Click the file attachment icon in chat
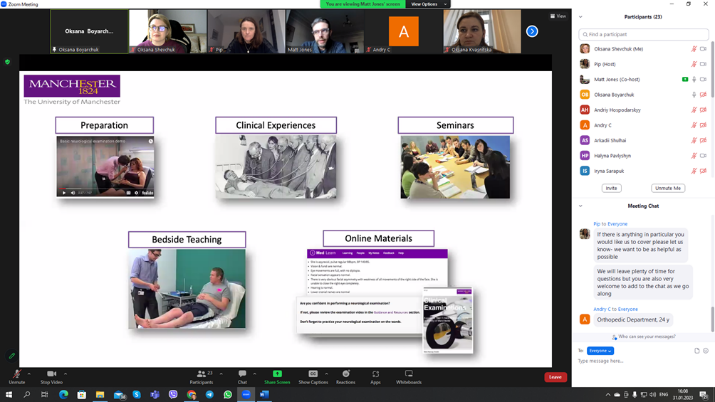This screenshot has width=715, height=402. click(x=697, y=351)
